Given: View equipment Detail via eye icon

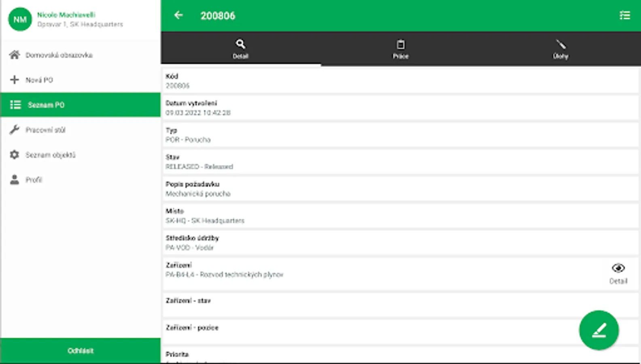Looking at the screenshot, I should (x=618, y=273).
